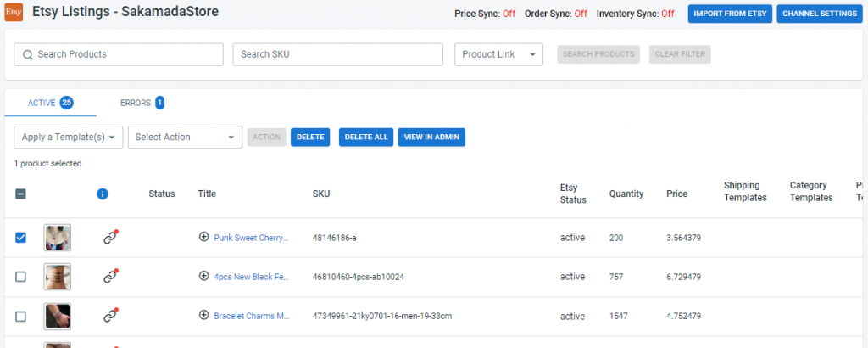Click the Status column header

tap(162, 194)
